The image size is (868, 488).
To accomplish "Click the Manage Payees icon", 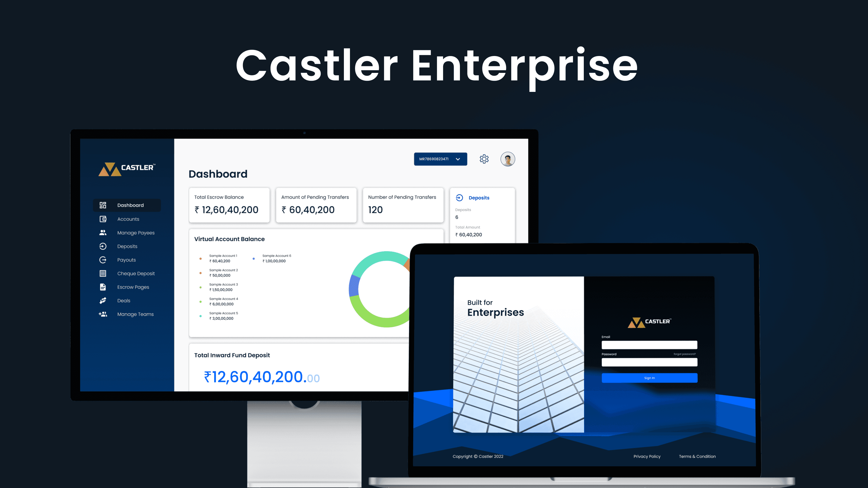I will click(102, 232).
